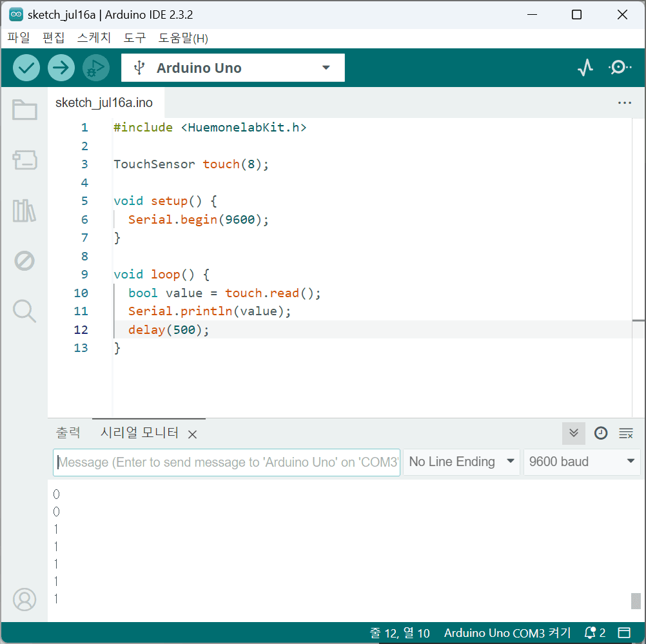This screenshot has width=646, height=644.
Task: Switch to the 출력 tab
Action: pos(68,433)
